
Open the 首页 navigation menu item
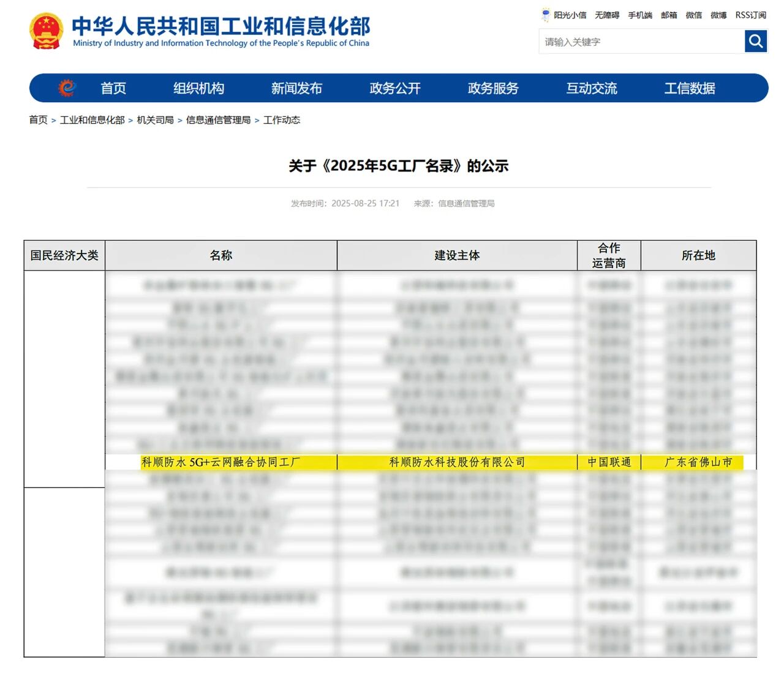coord(113,88)
